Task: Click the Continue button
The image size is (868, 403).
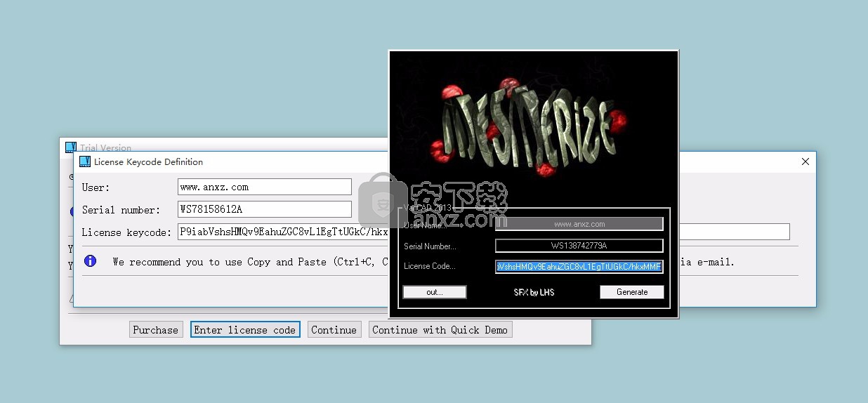Action: (334, 330)
